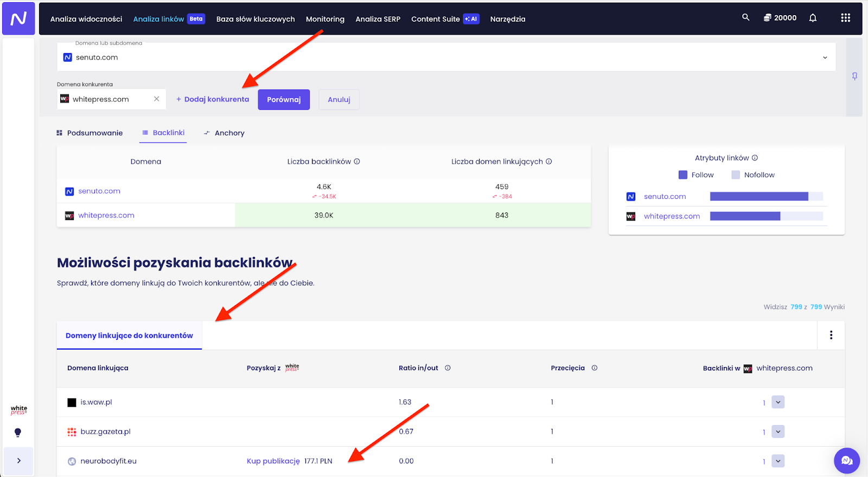Open three-dot table options menu
The width and height of the screenshot is (868, 477).
point(831,335)
